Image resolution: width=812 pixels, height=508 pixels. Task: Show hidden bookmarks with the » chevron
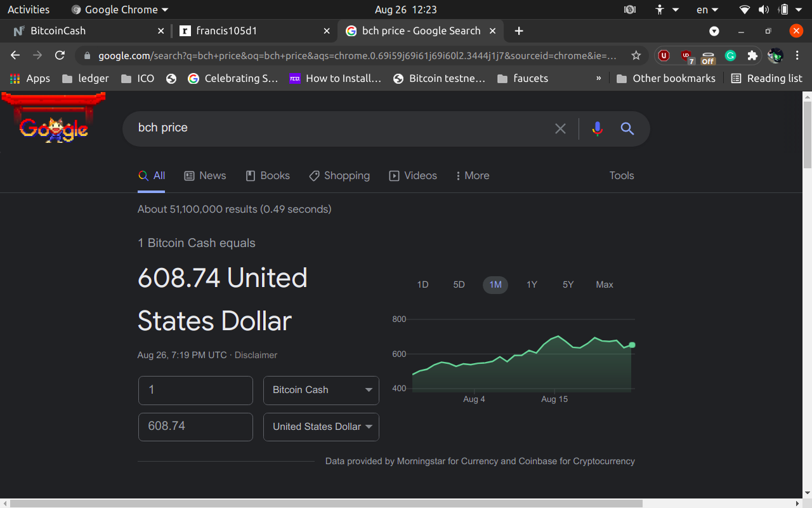(599, 79)
